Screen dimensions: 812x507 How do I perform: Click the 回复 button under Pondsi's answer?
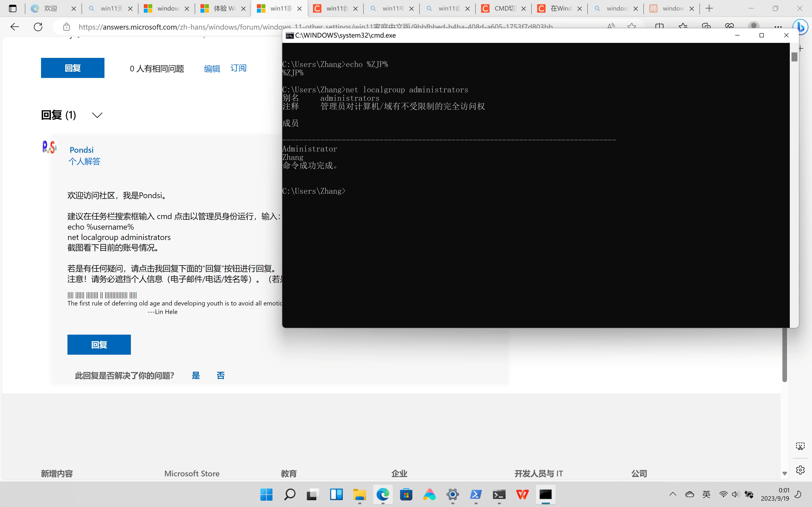tap(99, 345)
